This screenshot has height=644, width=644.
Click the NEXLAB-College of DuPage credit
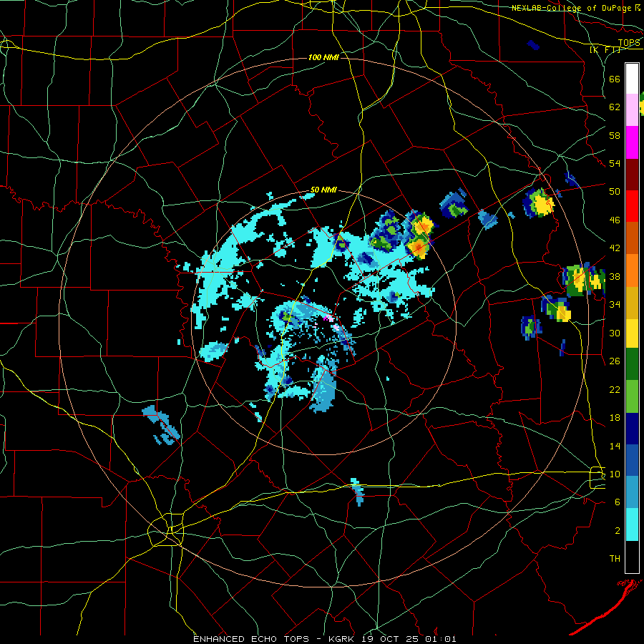pos(576,8)
